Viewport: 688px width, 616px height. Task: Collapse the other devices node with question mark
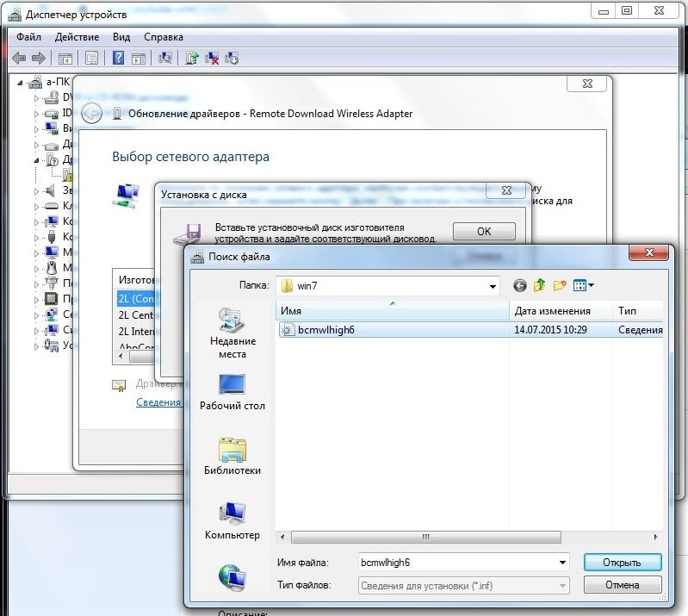point(36,160)
